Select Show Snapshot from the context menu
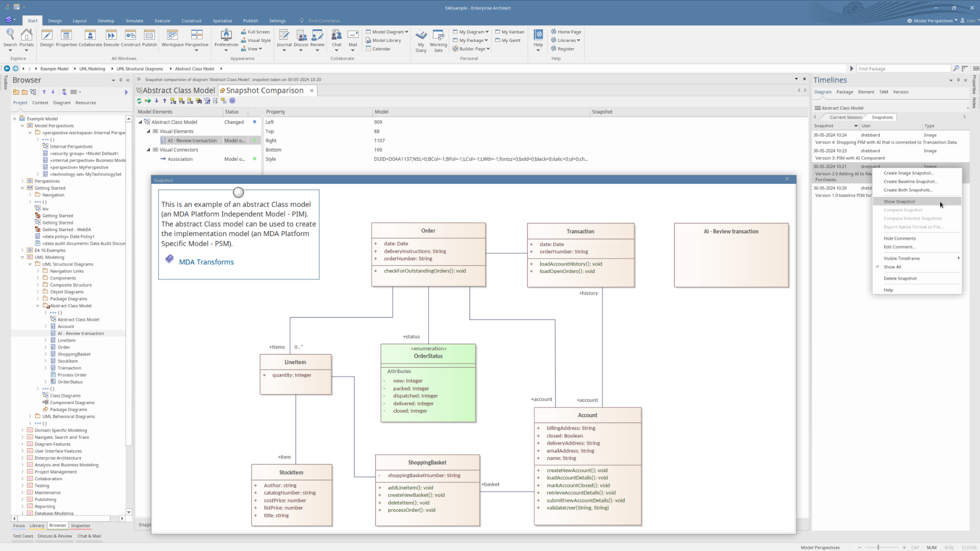Screen dimensions: 980x551 900,201
